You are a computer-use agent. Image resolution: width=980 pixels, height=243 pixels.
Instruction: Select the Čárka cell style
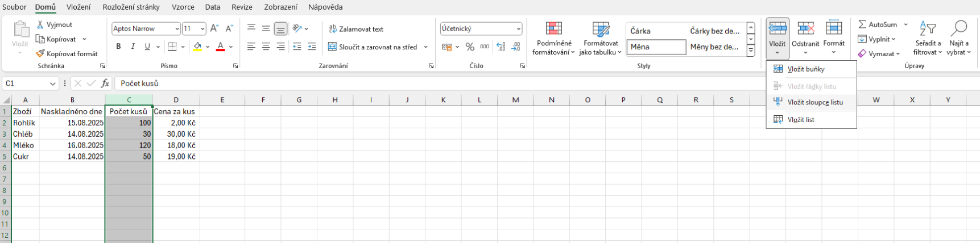tap(656, 31)
